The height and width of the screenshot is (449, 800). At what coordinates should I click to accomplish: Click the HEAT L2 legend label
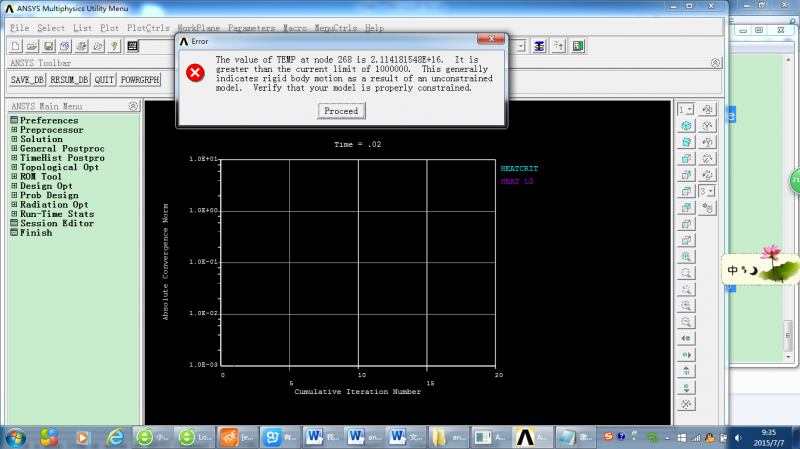click(x=516, y=181)
